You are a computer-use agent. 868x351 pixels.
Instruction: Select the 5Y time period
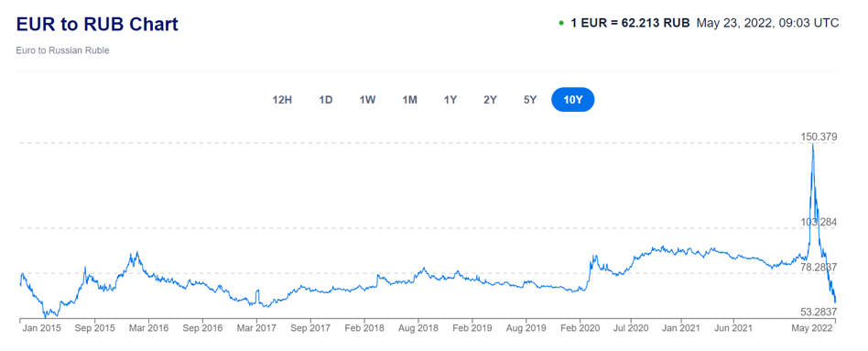[530, 101]
